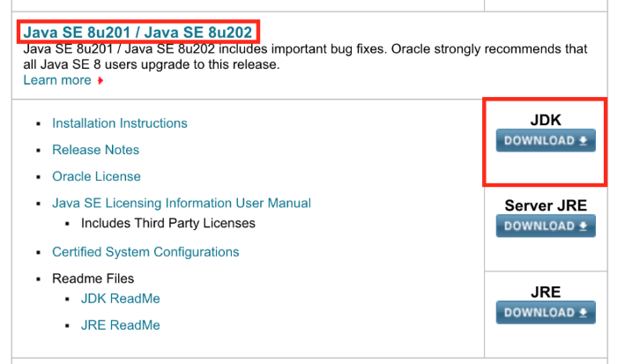
Task: Download the JDK
Action: (546, 140)
